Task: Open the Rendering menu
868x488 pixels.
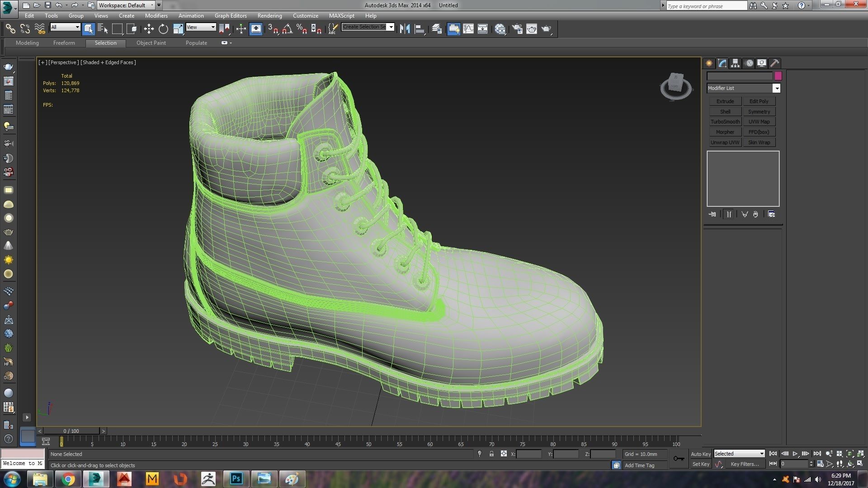Action: pyautogui.click(x=269, y=15)
